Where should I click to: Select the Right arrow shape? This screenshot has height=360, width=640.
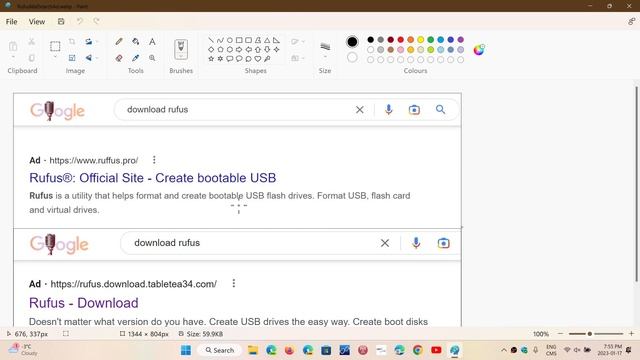(239, 49)
